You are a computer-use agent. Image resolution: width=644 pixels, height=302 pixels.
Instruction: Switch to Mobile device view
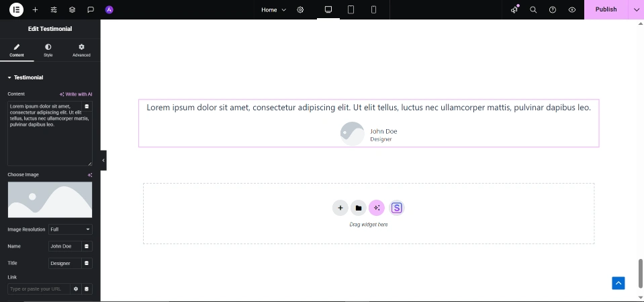tap(374, 9)
